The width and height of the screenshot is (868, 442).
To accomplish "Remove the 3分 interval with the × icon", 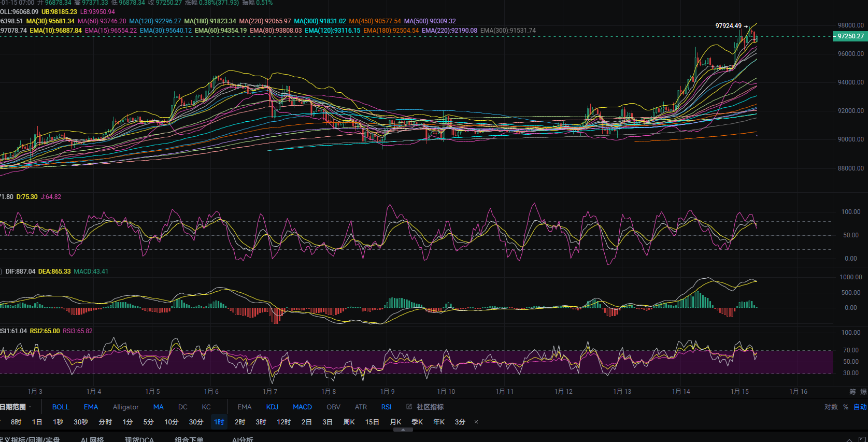I will coord(476,422).
